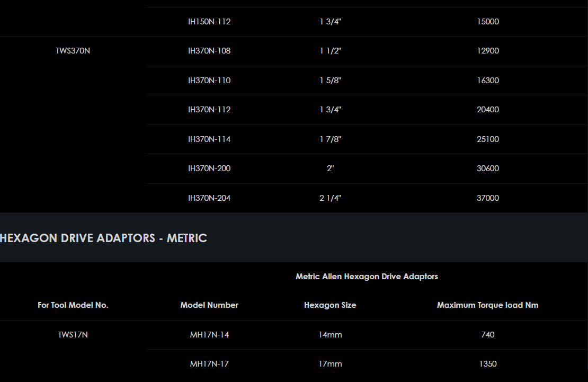Click the Maximum Torque load Nm header

coord(487,305)
